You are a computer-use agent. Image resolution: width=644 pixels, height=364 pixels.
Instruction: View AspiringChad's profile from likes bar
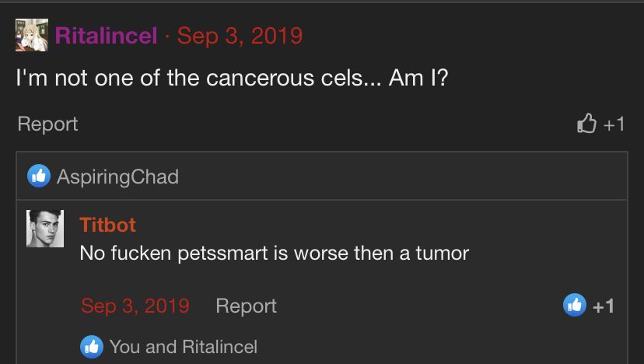pos(117,177)
